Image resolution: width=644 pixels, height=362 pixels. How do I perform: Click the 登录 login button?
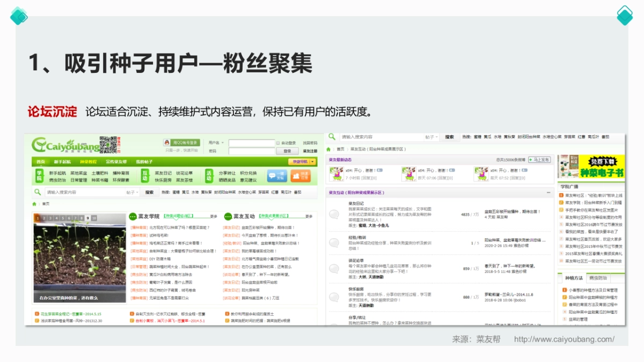coord(287,150)
